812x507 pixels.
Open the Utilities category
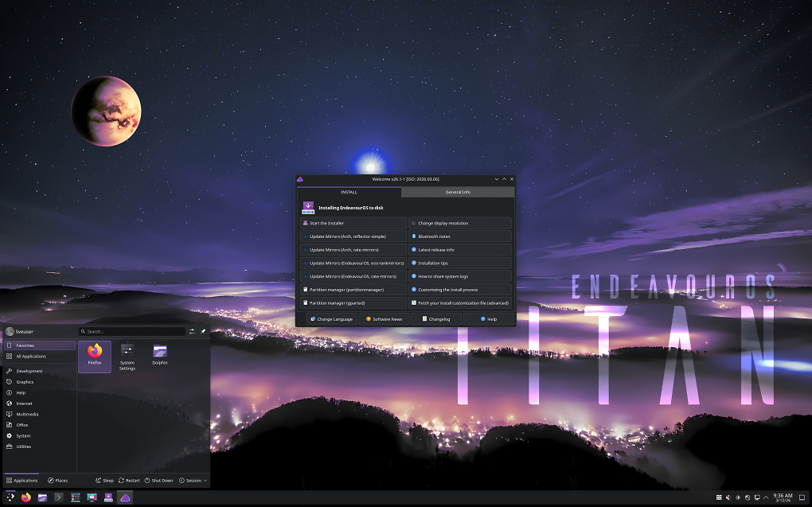(40, 447)
